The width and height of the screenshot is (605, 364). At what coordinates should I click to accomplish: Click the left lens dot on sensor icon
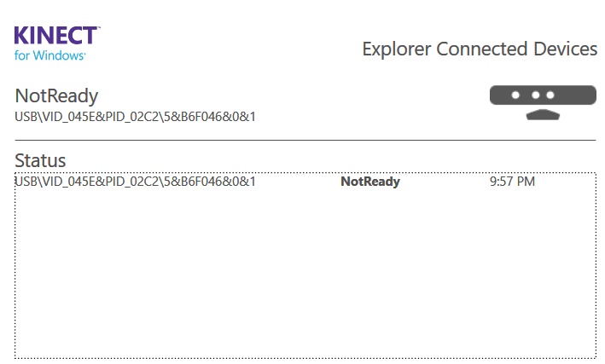[515, 95]
